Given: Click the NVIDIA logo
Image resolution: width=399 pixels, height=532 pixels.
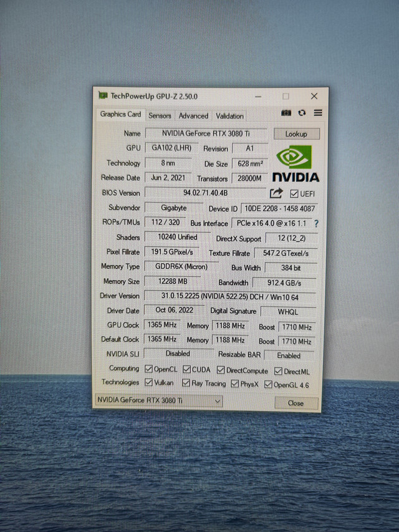Looking at the screenshot, I should coord(295,165).
